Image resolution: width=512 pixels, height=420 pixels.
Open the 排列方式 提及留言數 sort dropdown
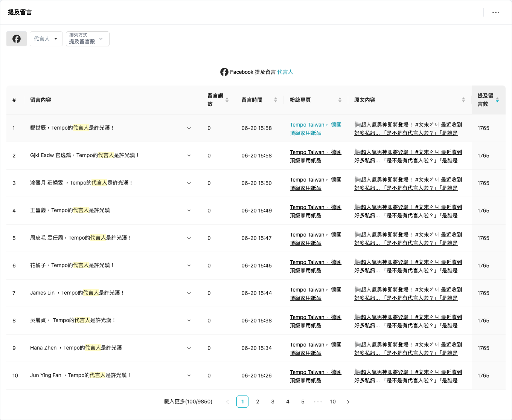(87, 39)
